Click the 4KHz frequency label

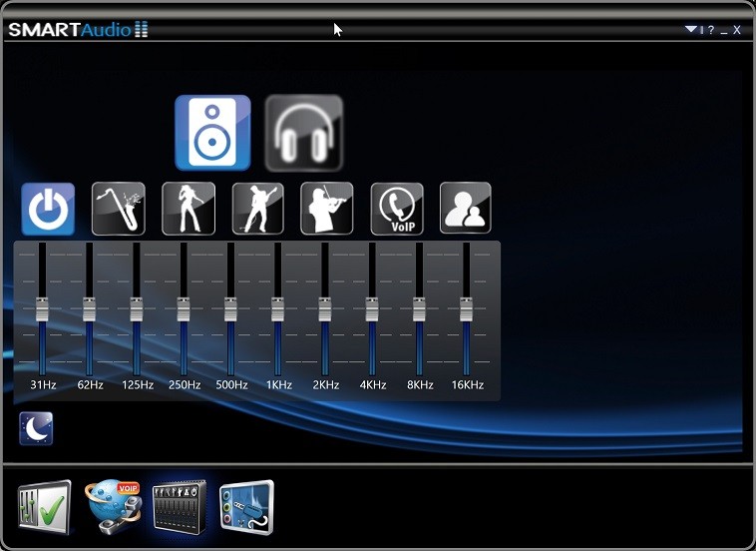pos(373,385)
